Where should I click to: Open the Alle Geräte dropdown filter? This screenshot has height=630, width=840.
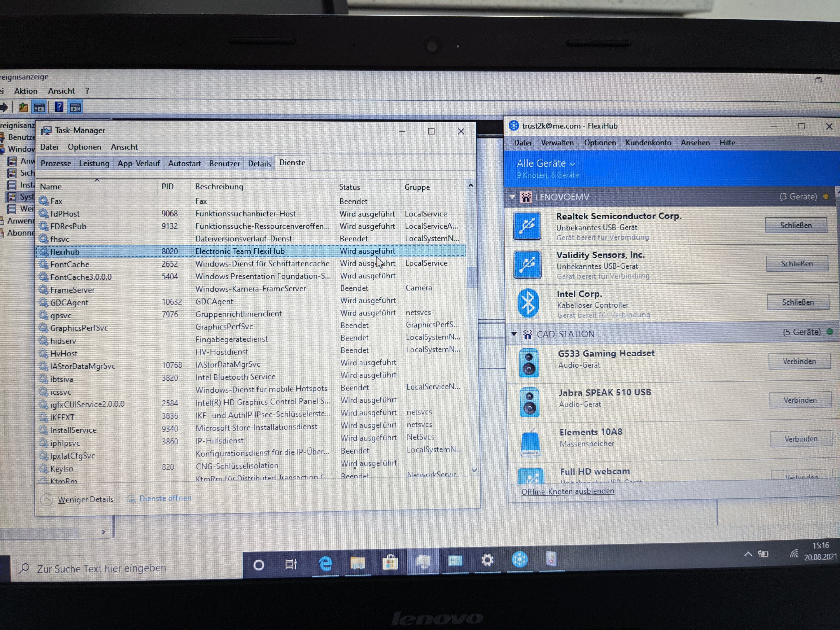click(x=546, y=163)
